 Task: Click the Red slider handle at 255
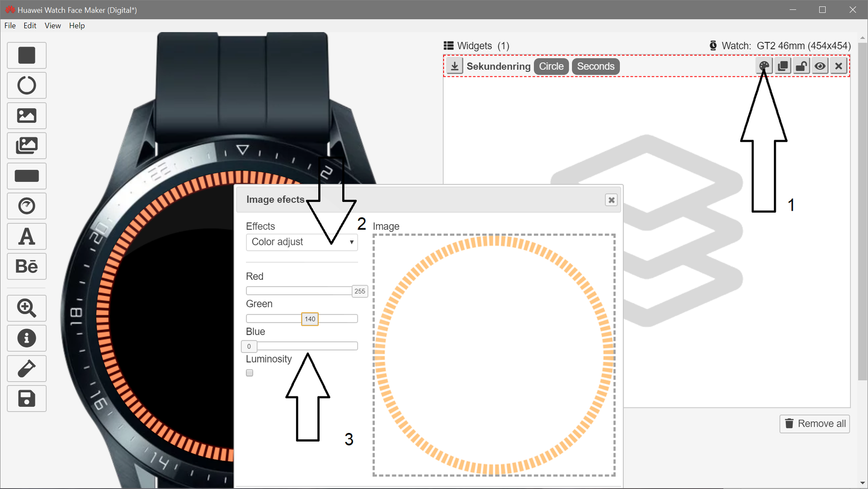[x=360, y=292]
